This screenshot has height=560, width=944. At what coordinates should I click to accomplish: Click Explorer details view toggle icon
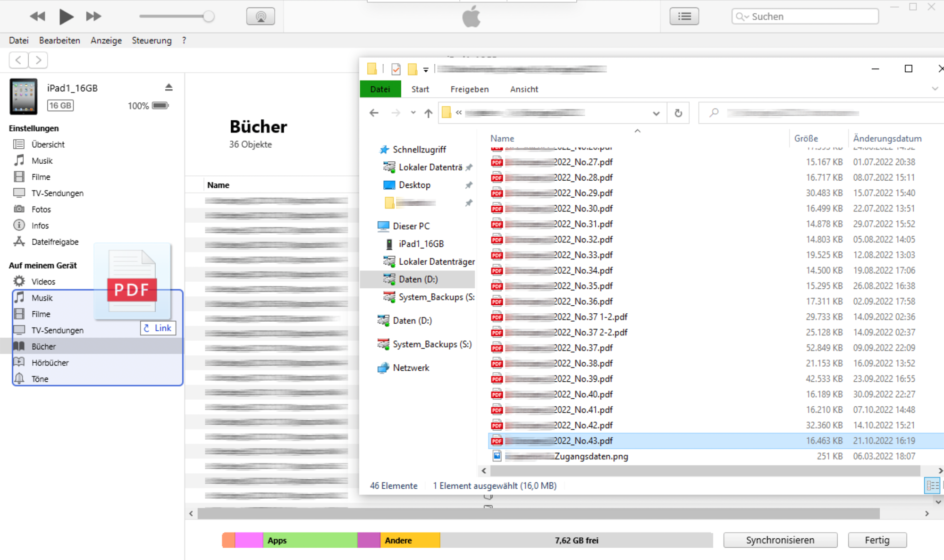(932, 485)
